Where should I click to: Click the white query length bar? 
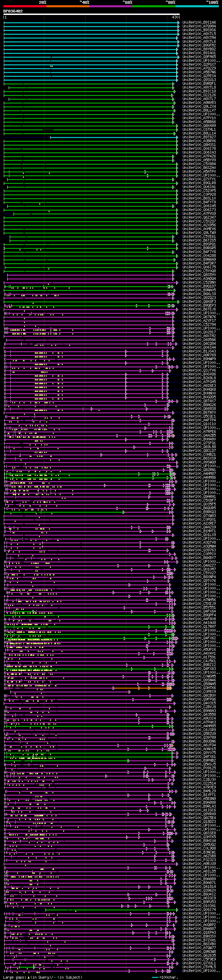pyautogui.click(x=92, y=15)
